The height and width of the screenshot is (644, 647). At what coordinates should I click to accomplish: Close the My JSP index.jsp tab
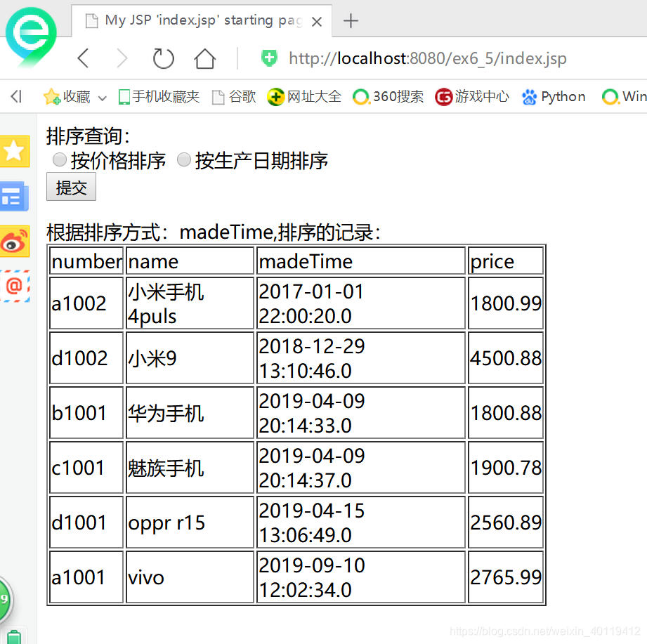click(317, 22)
